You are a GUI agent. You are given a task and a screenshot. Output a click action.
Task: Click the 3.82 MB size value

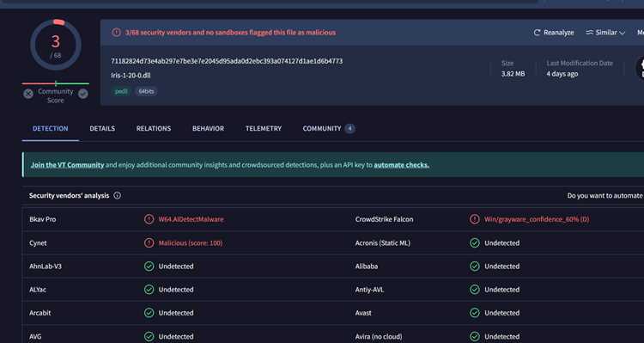513,74
